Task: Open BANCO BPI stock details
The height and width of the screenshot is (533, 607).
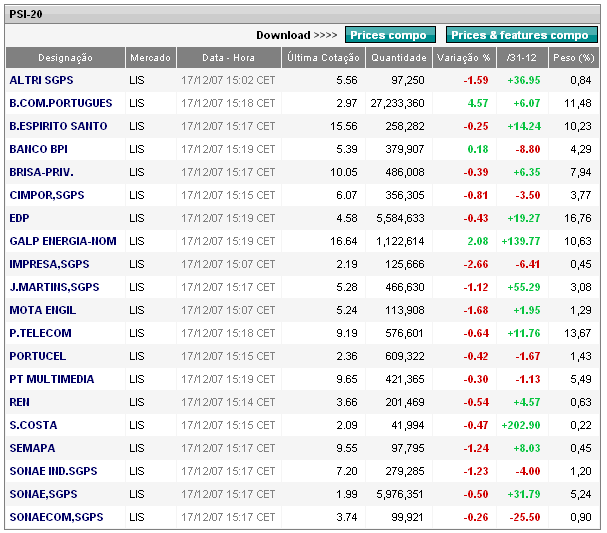Action: pyautogui.click(x=38, y=149)
